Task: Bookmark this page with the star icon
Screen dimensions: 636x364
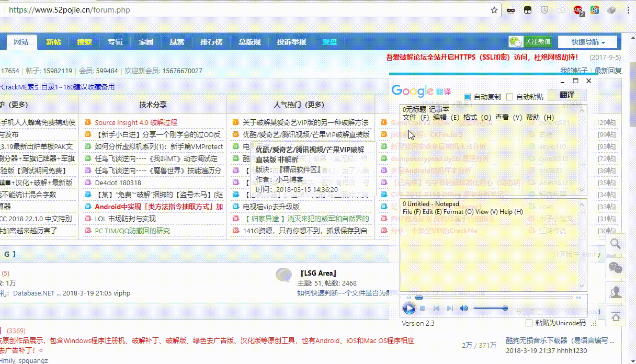Action: pos(494,10)
